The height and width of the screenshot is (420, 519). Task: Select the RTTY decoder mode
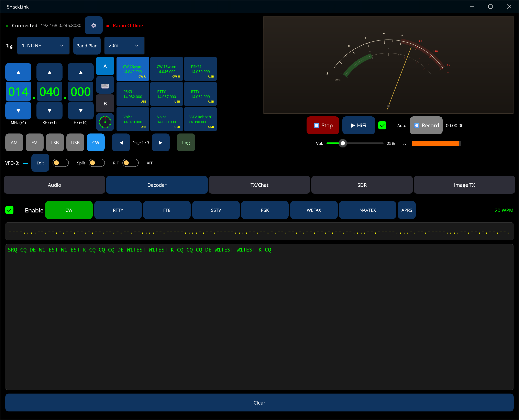tap(118, 210)
